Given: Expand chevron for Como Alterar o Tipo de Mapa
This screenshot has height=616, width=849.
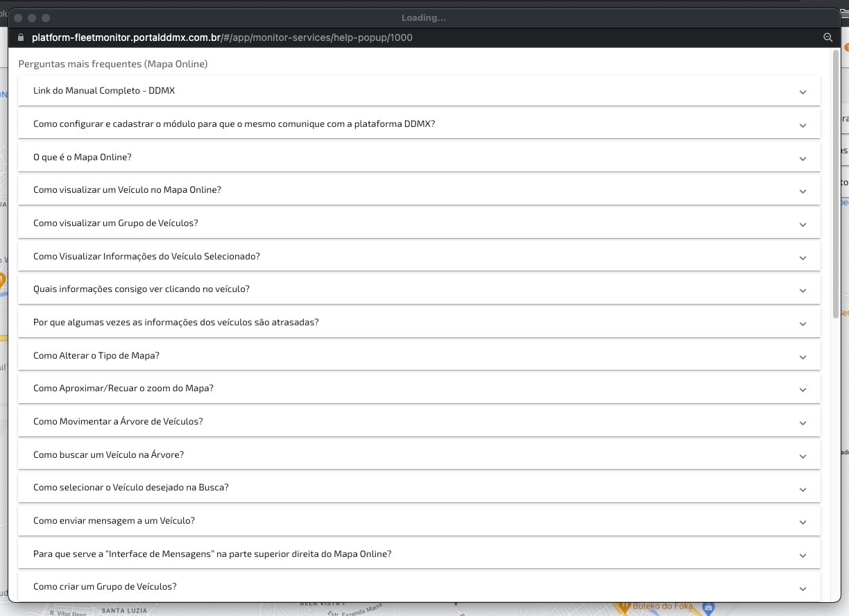Looking at the screenshot, I should (x=803, y=357).
